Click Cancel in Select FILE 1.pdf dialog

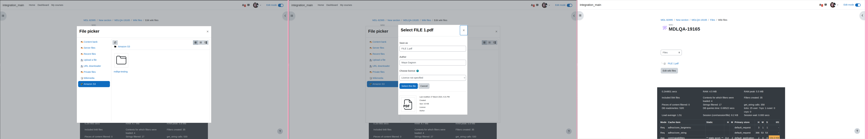424,86
